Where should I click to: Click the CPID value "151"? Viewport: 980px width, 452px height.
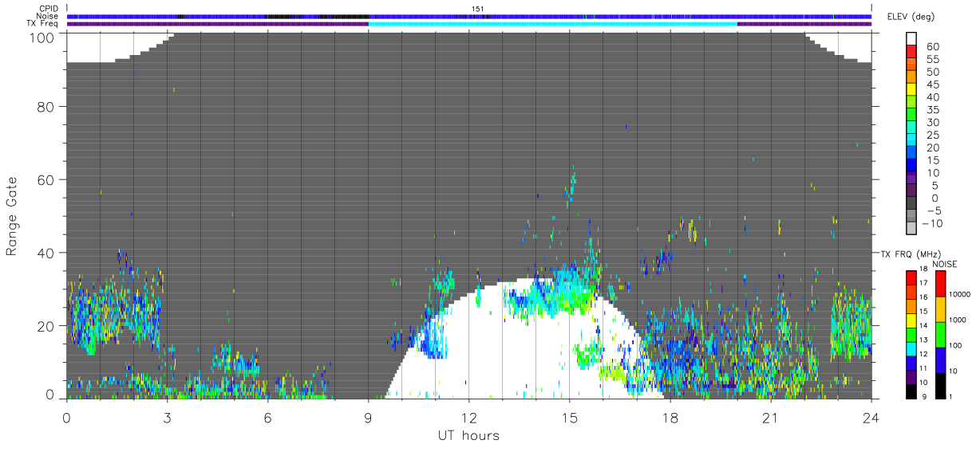(478, 9)
